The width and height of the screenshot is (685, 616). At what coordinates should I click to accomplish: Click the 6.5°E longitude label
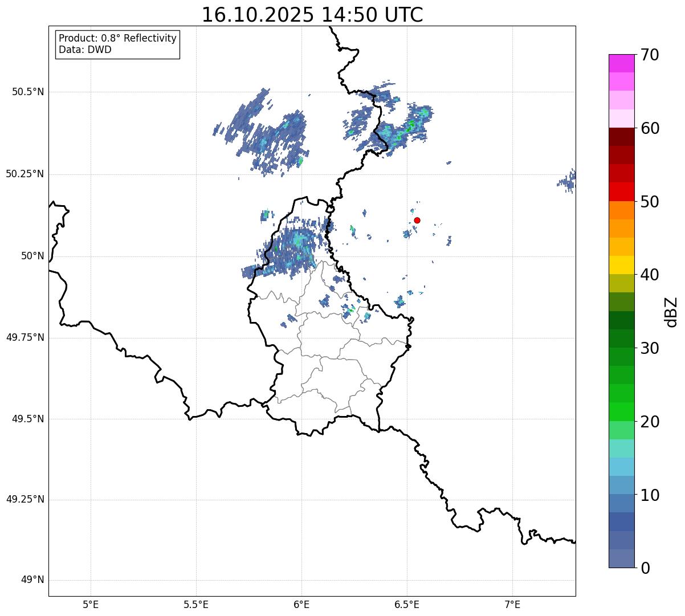[407, 605]
